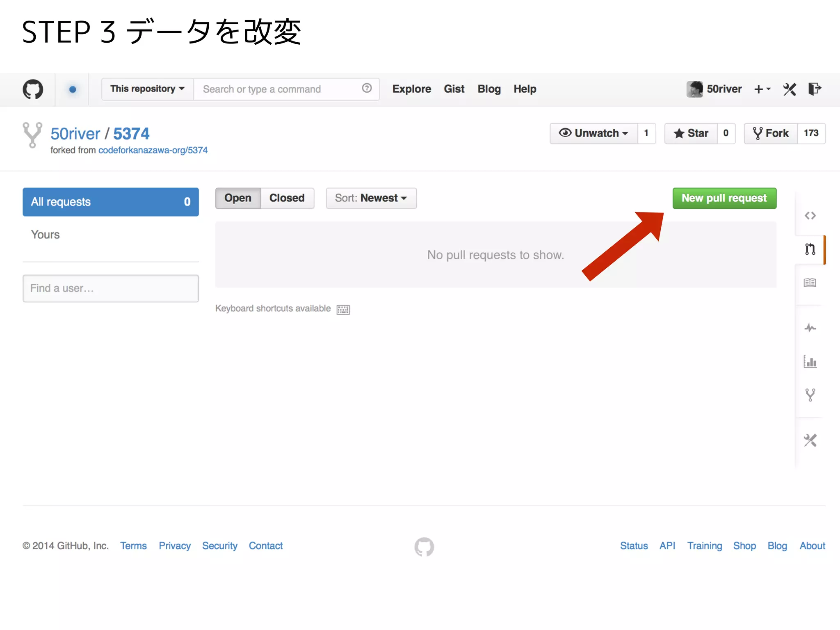
Task: Open the Wiki book icon in sidebar
Action: (810, 283)
